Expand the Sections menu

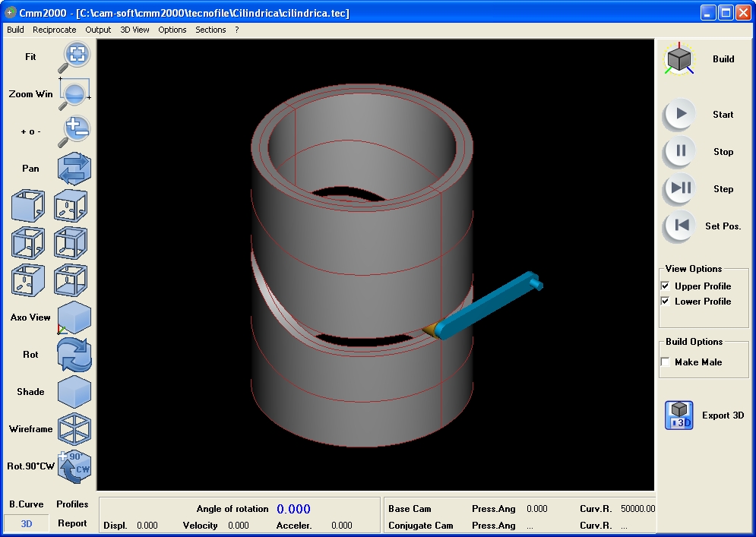tap(210, 30)
